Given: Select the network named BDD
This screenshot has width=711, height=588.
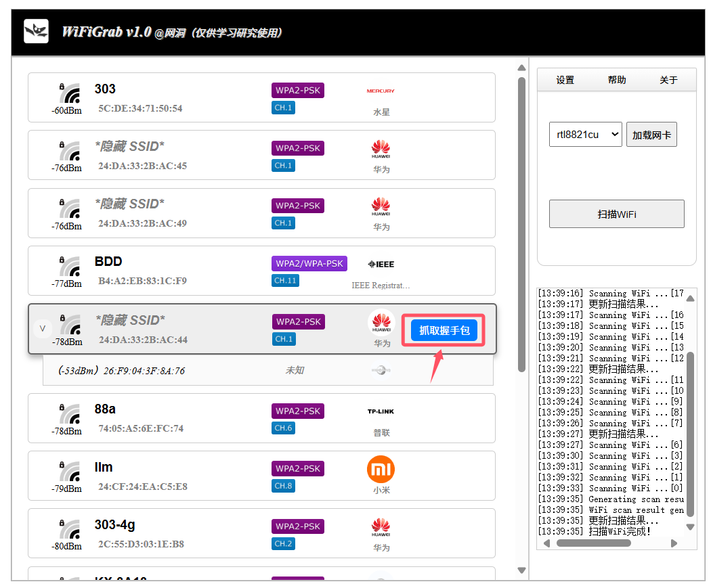Looking at the screenshot, I should 261,271.
